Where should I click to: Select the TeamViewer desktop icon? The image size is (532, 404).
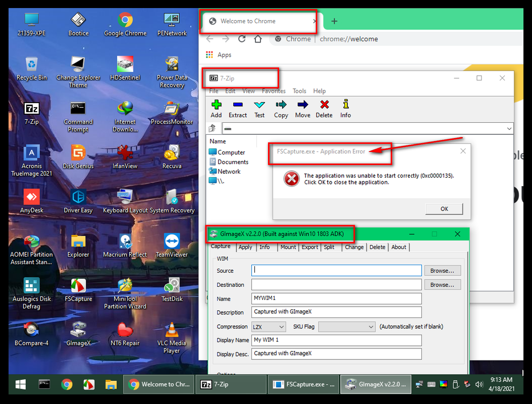coord(172,245)
